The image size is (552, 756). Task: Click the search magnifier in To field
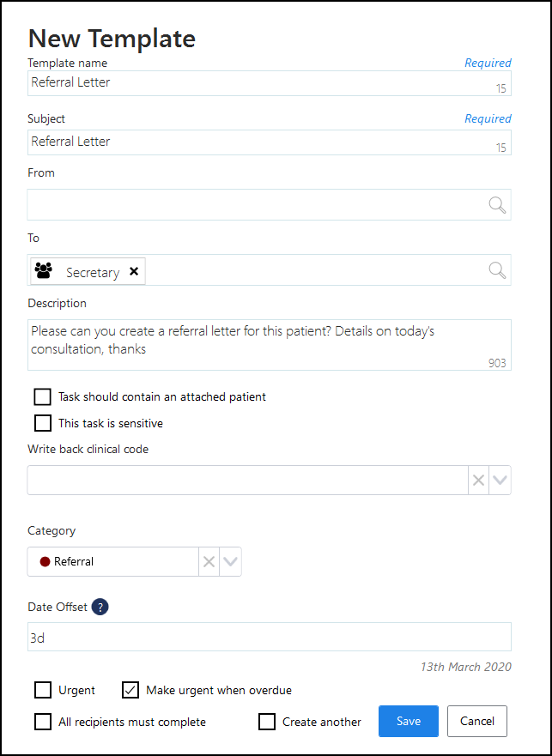pyautogui.click(x=497, y=269)
